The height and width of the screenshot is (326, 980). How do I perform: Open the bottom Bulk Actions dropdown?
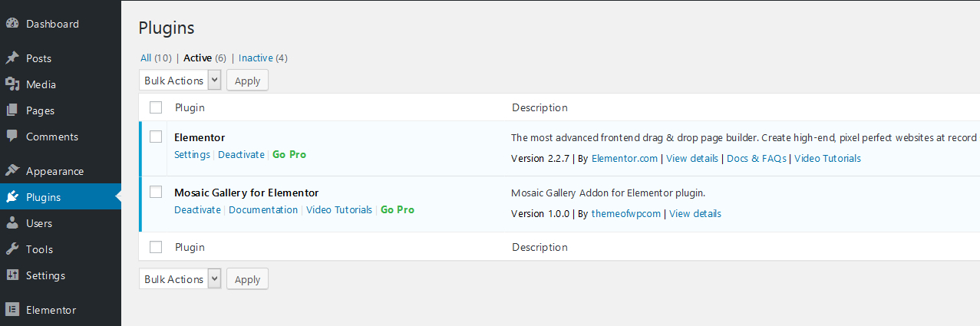pyautogui.click(x=180, y=279)
